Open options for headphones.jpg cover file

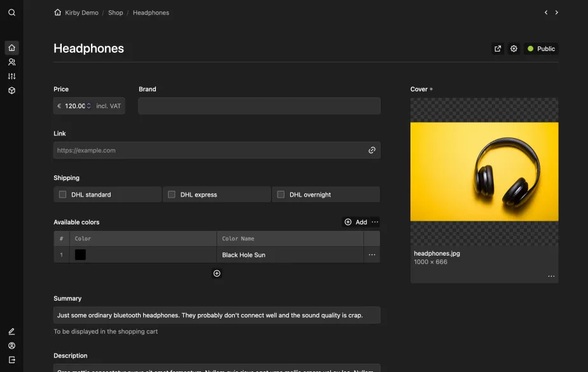tap(551, 276)
